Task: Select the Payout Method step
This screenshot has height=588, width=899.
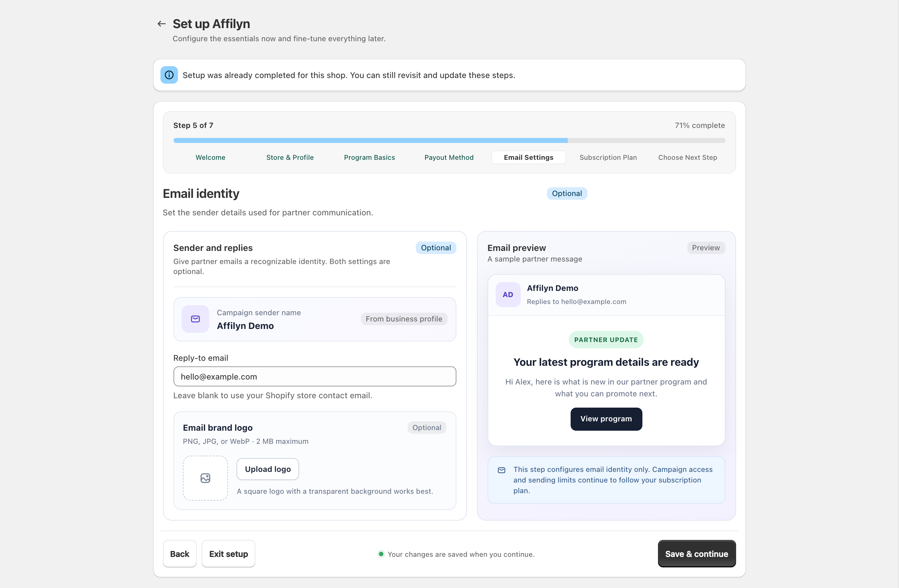Action: tap(449, 158)
